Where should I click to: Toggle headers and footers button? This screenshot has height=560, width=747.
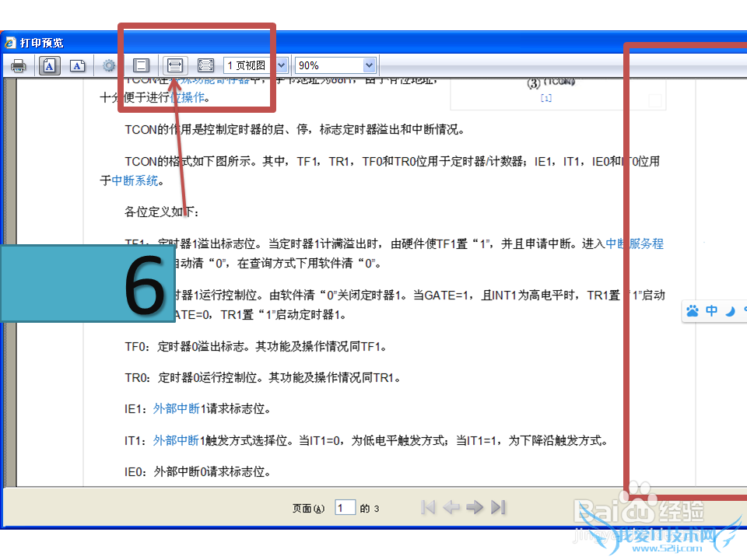coord(141,65)
